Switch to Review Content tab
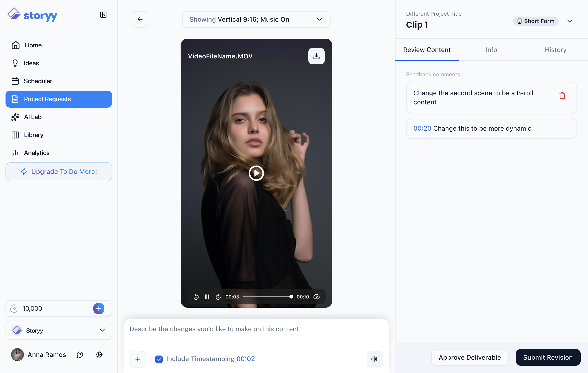This screenshot has width=588, height=373. coord(427,50)
